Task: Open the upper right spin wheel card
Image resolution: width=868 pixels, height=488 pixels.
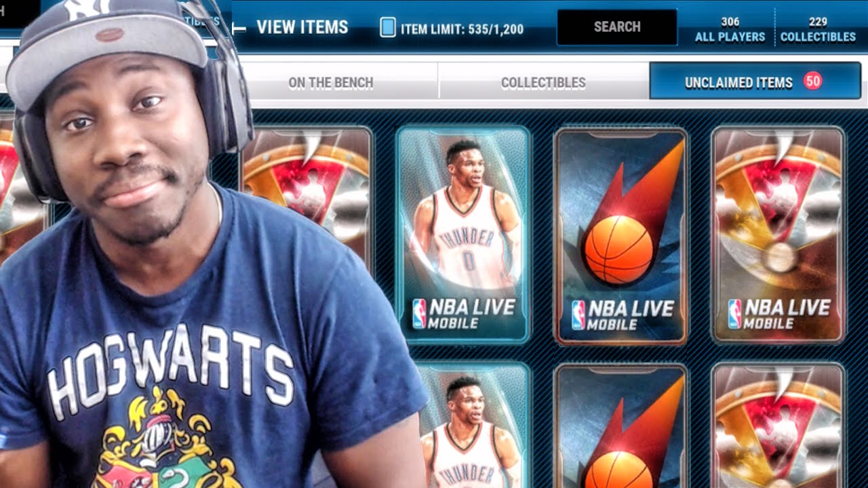Action: 778,234
